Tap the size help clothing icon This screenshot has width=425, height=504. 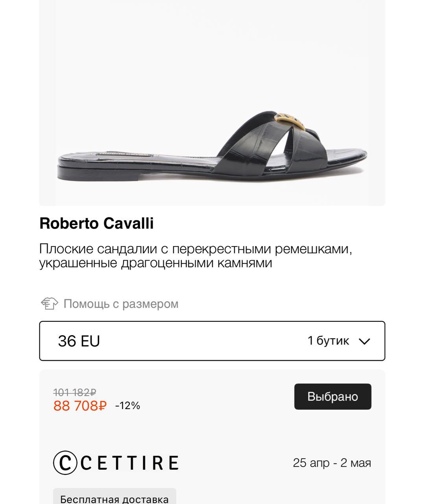[x=49, y=304]
